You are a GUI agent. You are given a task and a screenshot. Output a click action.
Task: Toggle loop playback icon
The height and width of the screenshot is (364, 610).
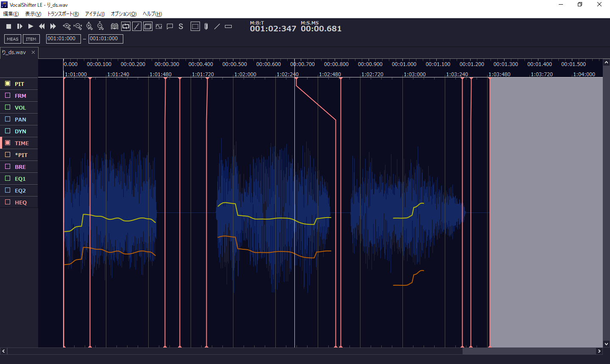(126, 26)
